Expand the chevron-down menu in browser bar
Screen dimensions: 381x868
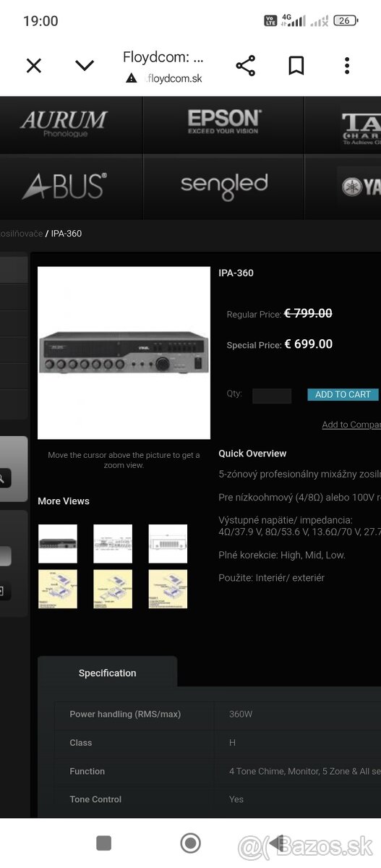tap(85, 66)
